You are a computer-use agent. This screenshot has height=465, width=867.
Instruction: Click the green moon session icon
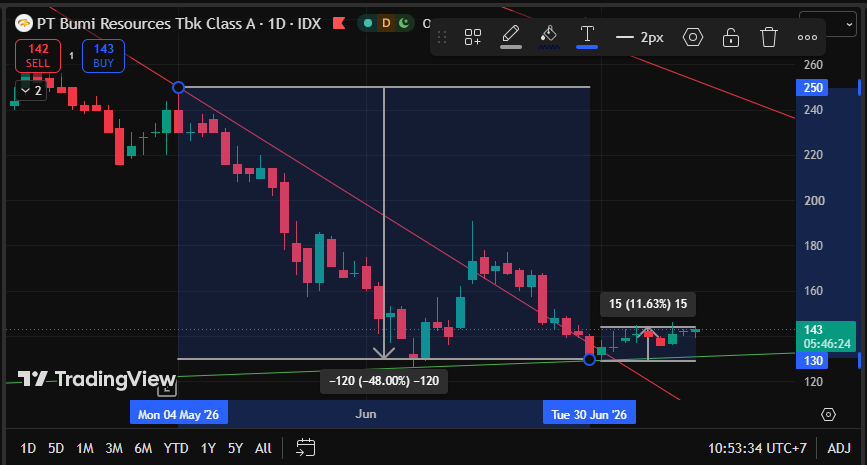tap(404, 23)
